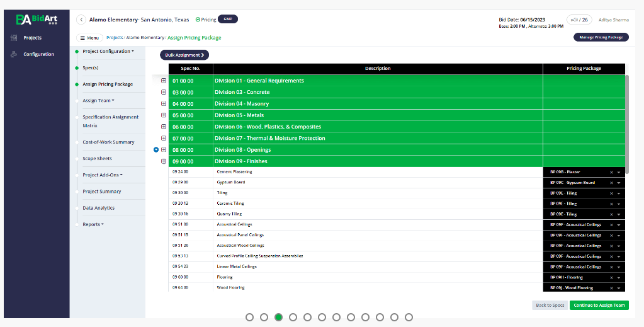Click Manage Pricing Package button
This screenshot has width=644, height=327.
point(601,37)
